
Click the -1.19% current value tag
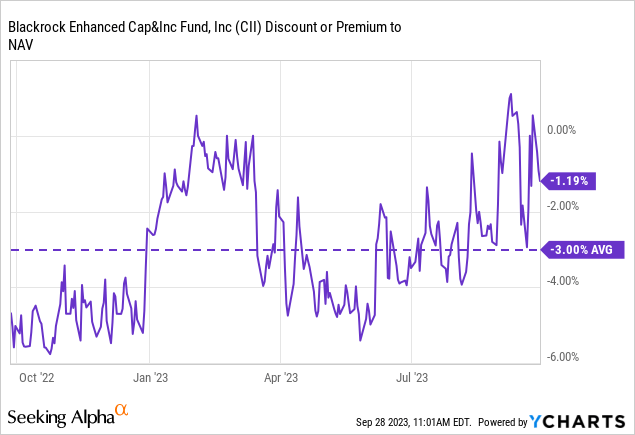click(x=570, y=181)
